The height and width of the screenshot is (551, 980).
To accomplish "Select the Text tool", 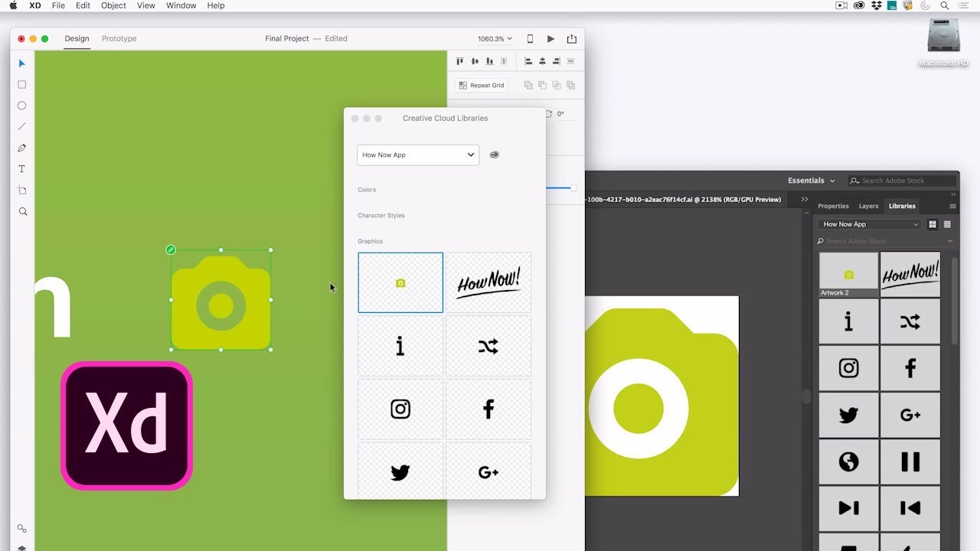I will pyautogui.click(x=21, y=168).
